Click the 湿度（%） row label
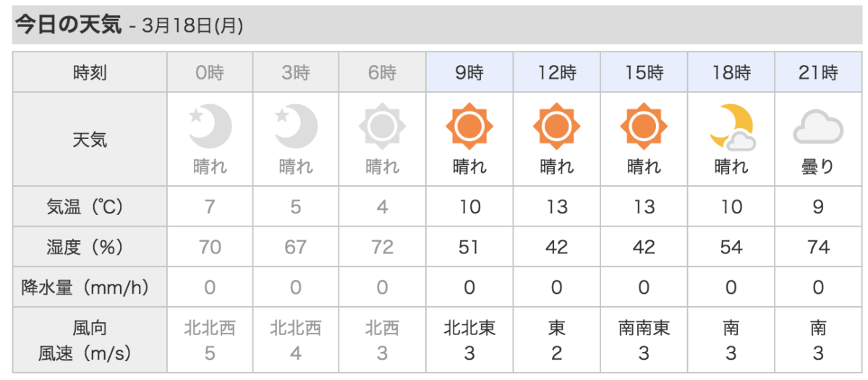The image size is (868, 380). tap(90, 247)
